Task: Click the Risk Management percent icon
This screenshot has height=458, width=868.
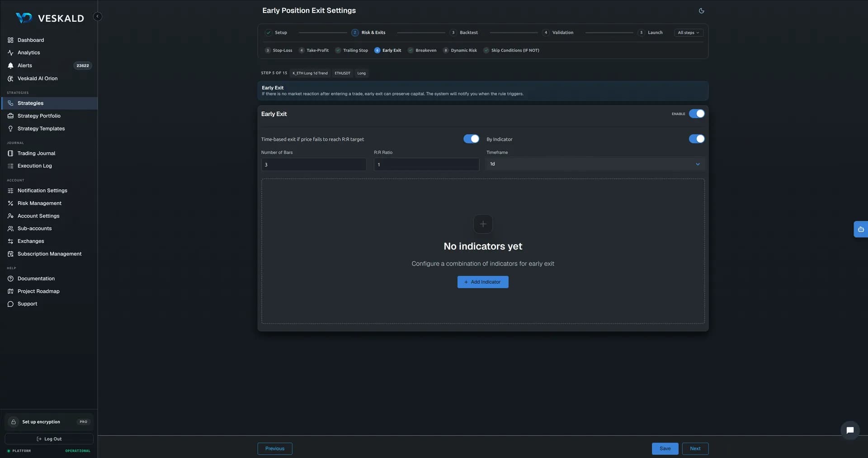Action: (10, 203)
